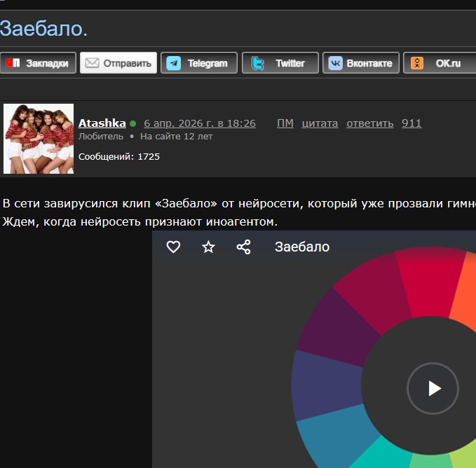Open the Atashka user profile link
476x468 pixels.
pos(102,123)
